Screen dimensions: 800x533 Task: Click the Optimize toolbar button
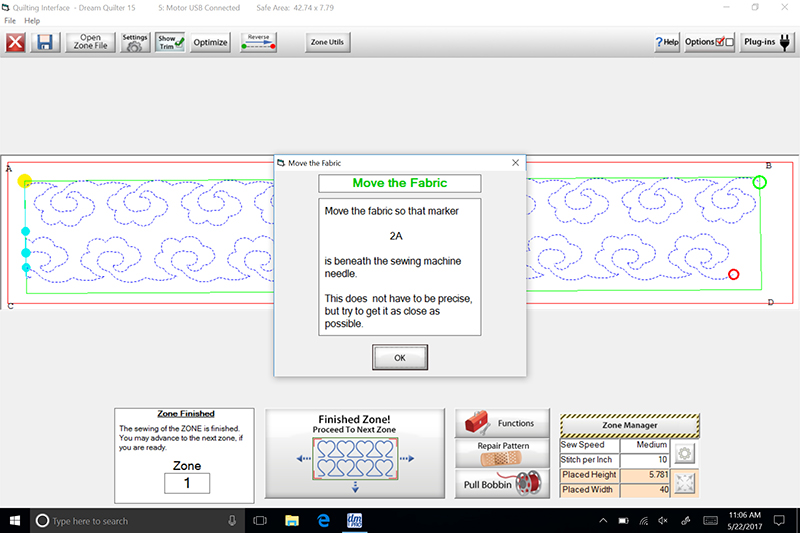click(x=210, y=43)
